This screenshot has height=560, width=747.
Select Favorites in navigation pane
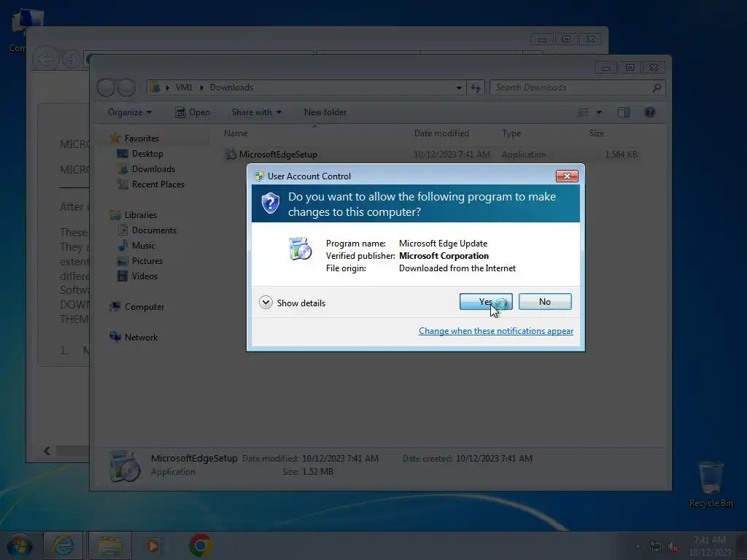(142, 138)
